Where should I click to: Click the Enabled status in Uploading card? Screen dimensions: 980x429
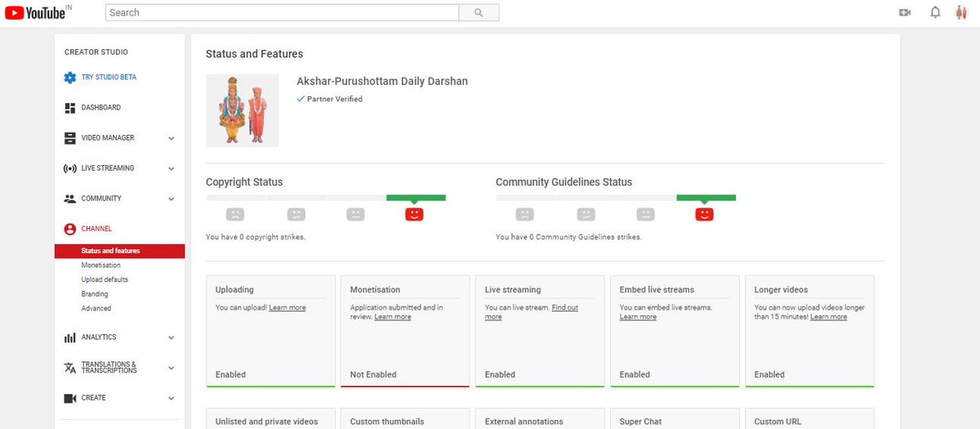pos(230,374)
